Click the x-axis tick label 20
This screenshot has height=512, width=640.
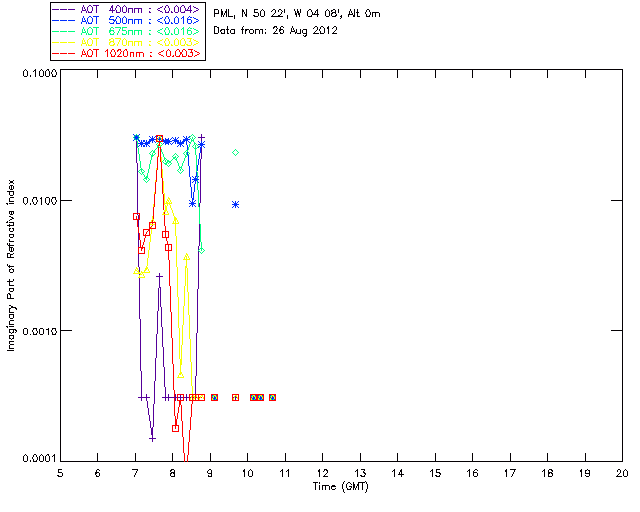(x=622, y=473)
